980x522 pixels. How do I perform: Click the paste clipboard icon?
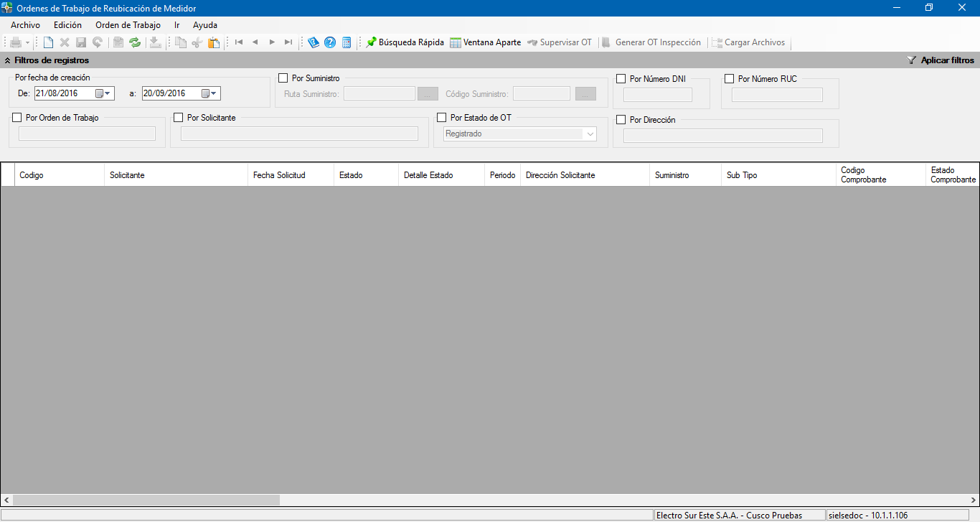[214, 43]
